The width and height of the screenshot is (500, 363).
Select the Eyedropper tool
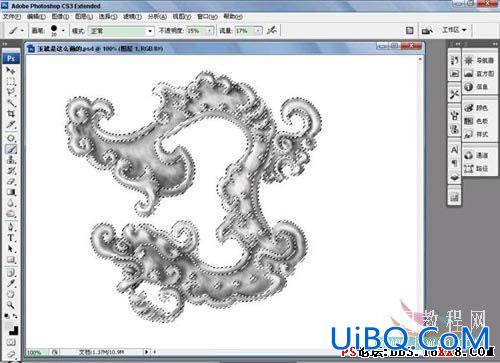click(11, 284)
